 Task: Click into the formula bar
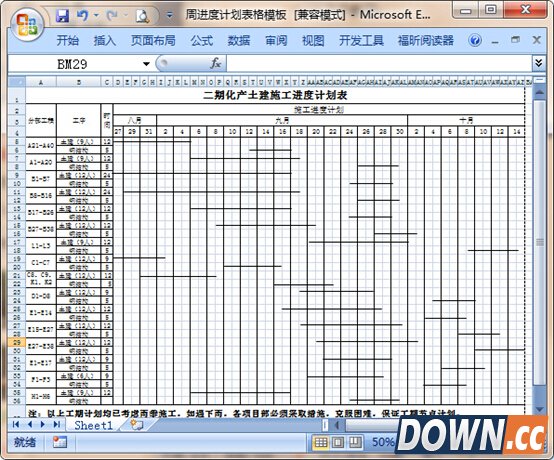coord(378,64)
